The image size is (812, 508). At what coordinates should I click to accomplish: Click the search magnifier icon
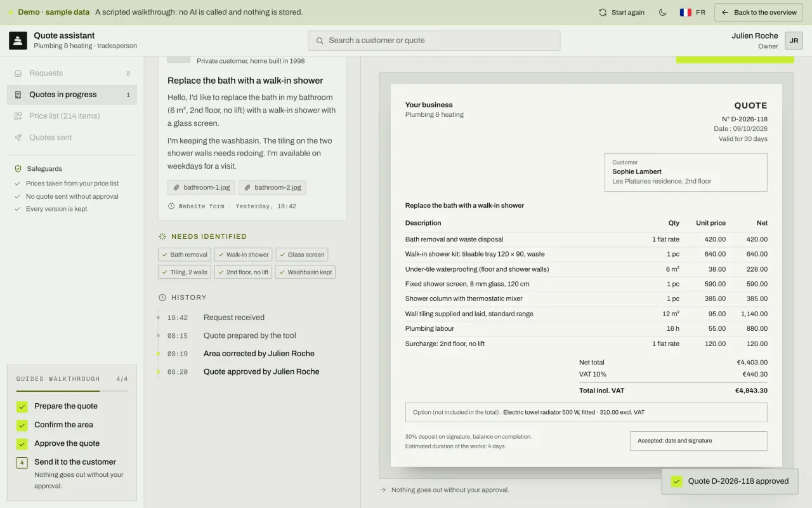pos(320,41)
